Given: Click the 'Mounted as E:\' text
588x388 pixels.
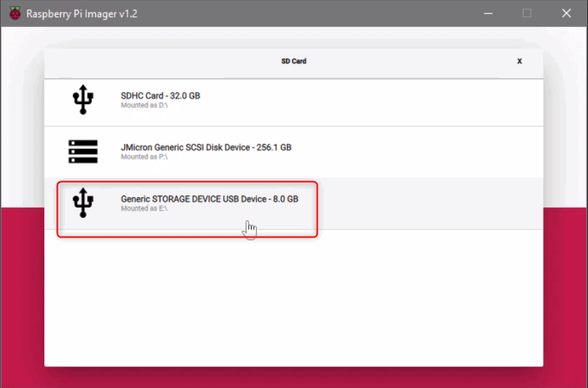Looking at the screenshot, I should pyautogui.click(x=145, y=208).
